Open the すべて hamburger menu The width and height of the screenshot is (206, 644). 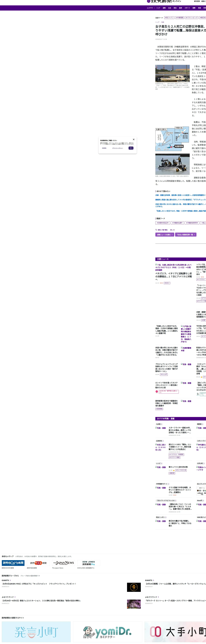tap(150, 8)
